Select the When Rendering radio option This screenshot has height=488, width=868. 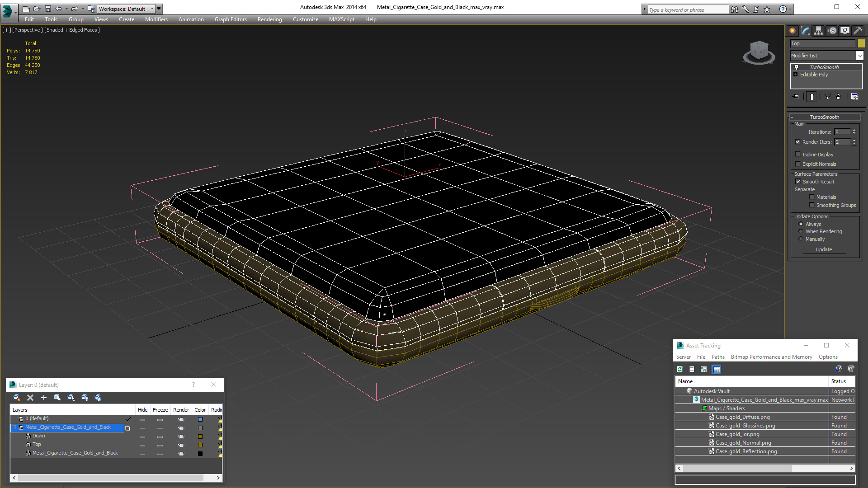point(801,231)
